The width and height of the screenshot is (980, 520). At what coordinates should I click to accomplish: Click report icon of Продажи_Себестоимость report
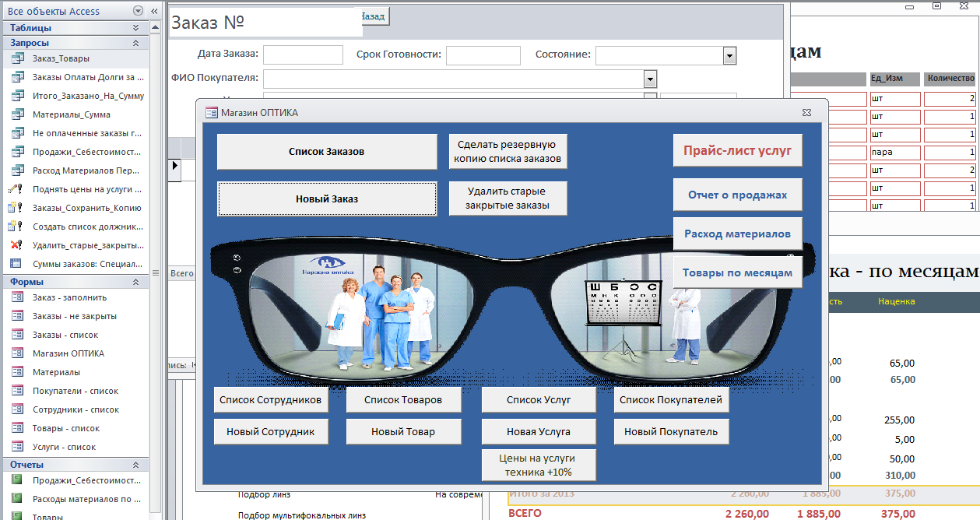(x=16, y=480)
